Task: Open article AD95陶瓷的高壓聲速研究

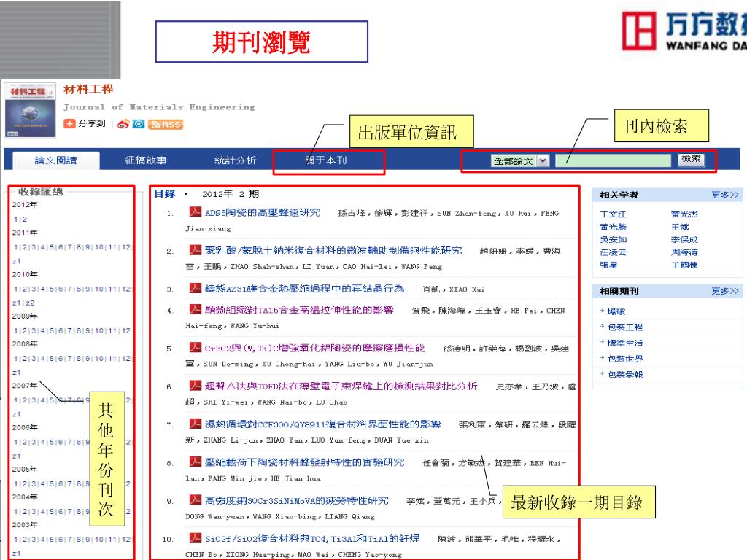Action: coord(263,212)
